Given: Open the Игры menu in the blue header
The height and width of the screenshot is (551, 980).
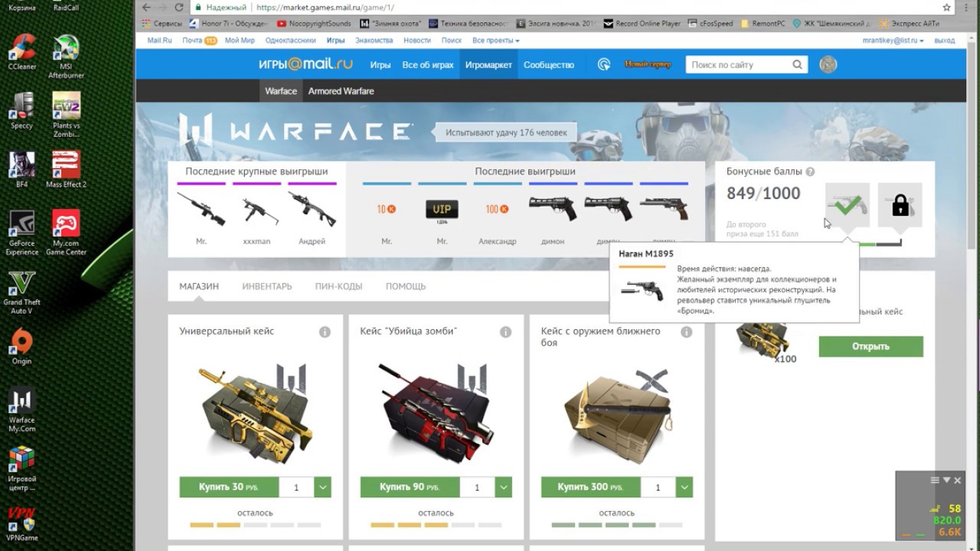Looking at the screenshot, I should (x=381, y=65).
